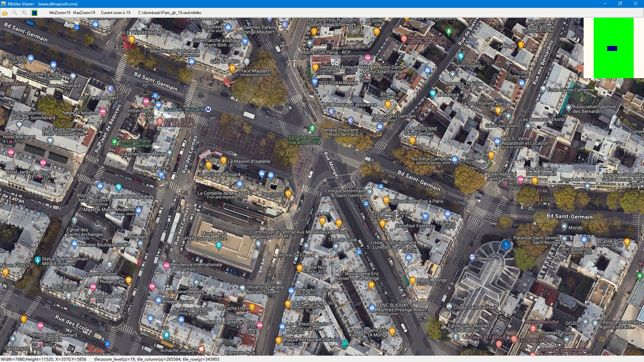Click the Hôtel La Lanterne & Spa marker
The height and width of the screenshot is (362, 644).
260,325
